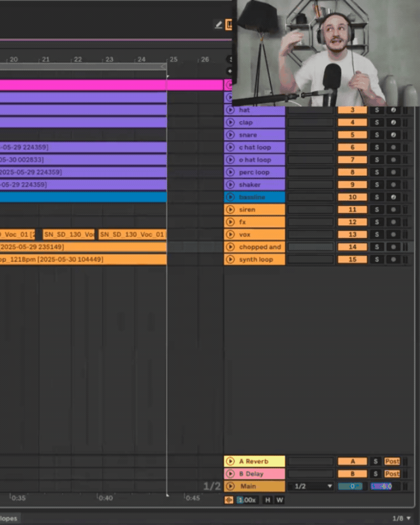
Task: Click the A Reverb return play icon
Action: (230, 461)
